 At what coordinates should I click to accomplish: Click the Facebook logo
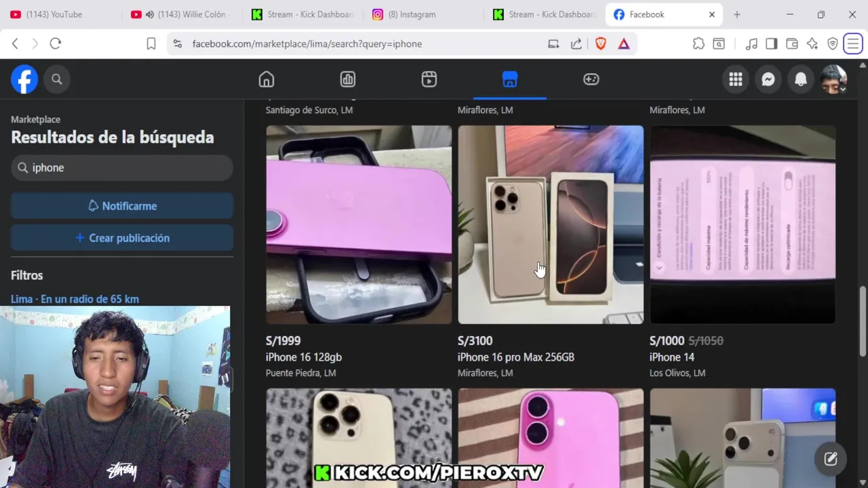(24, 79)
